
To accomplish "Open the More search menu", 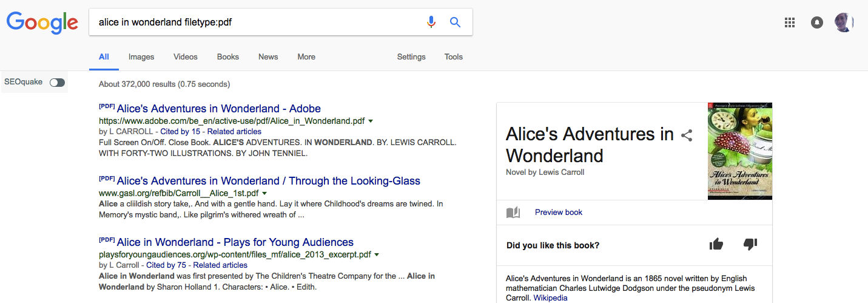I will point(306,57).
